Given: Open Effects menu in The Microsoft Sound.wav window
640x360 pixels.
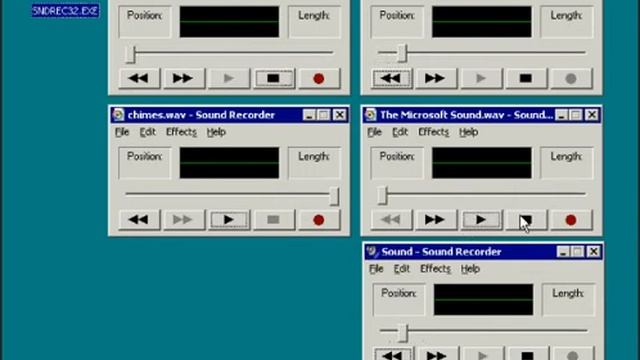Looking at the screenshot, I should [433, 132].
